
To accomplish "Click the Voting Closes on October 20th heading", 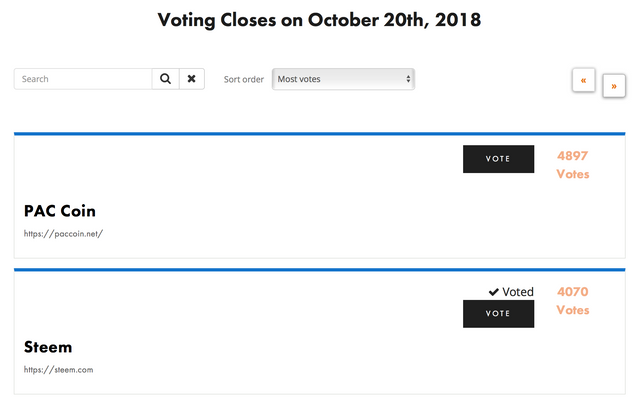I will click(x=320, y=20).
